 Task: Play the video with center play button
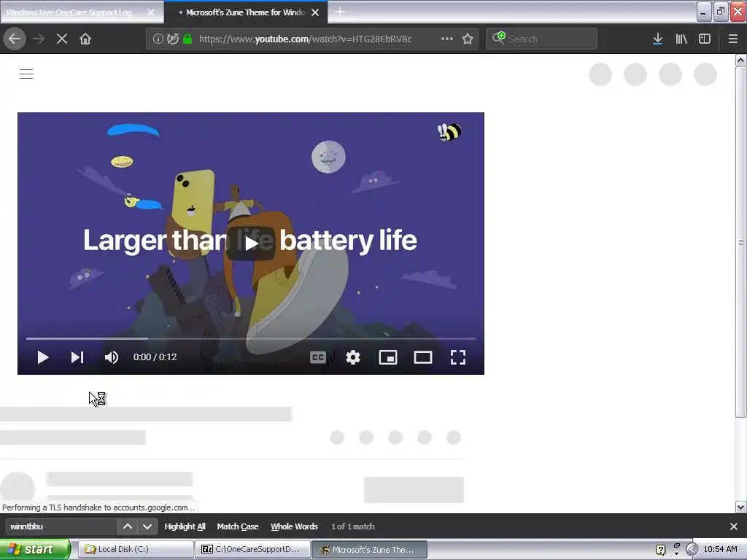251,244
